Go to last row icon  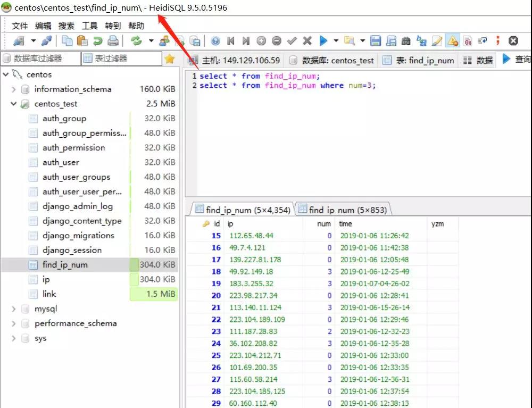tap(246, 41)
